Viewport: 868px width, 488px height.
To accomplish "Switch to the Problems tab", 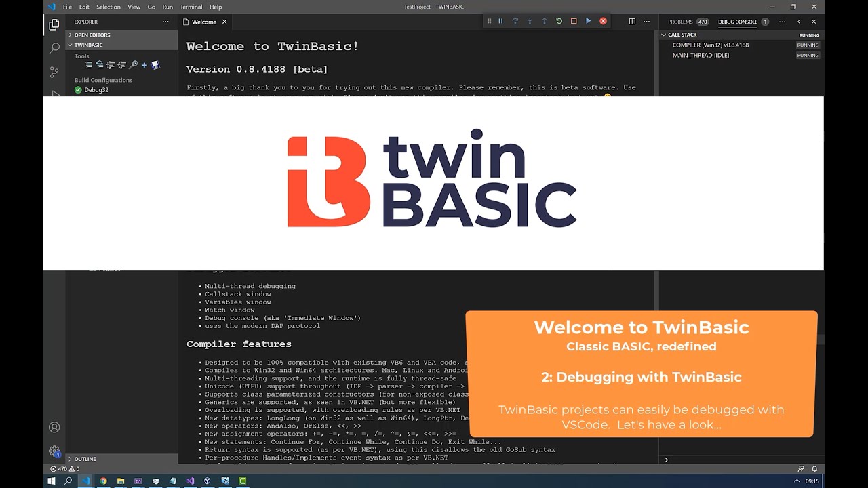I will [688, 22].
